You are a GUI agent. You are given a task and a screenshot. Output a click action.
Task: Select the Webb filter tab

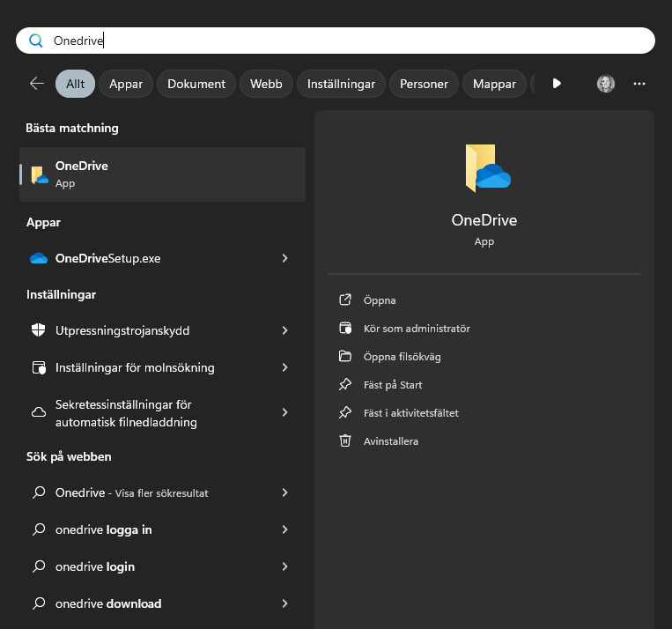(x=266, y=84)
